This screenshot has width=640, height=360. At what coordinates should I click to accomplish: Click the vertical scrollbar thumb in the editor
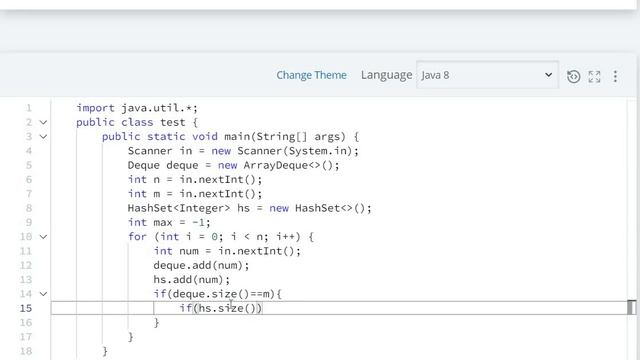coord(631,307)
